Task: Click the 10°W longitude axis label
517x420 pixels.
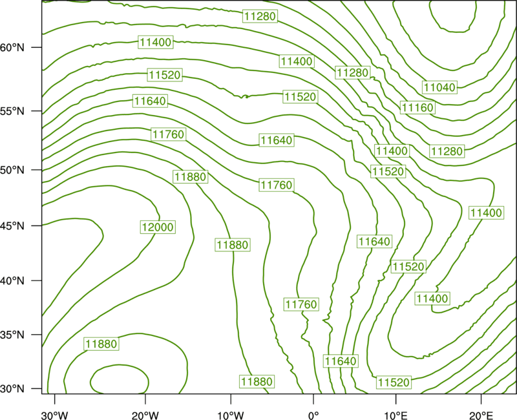Action: [x=230, y=415]
